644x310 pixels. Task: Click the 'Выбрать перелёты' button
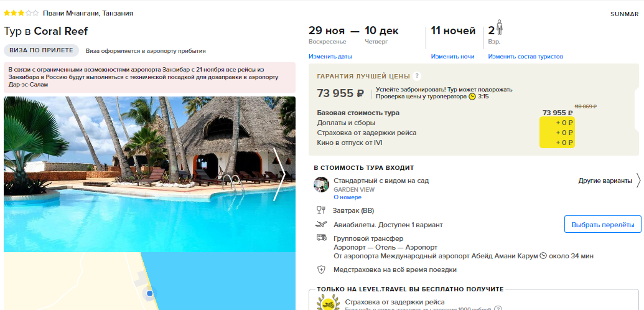(x=603, y=225)
